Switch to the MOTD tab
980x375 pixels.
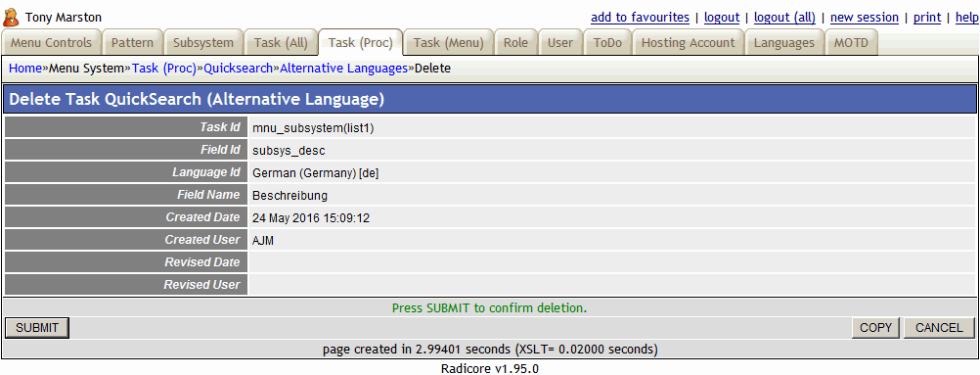tap(851, 43)
